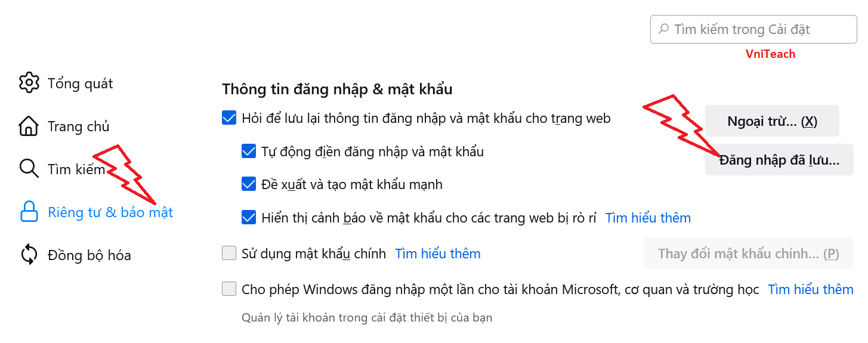
Task: Open the padlock icon for Riêng tư & bảo mật
Action: (x=29, y=212)
